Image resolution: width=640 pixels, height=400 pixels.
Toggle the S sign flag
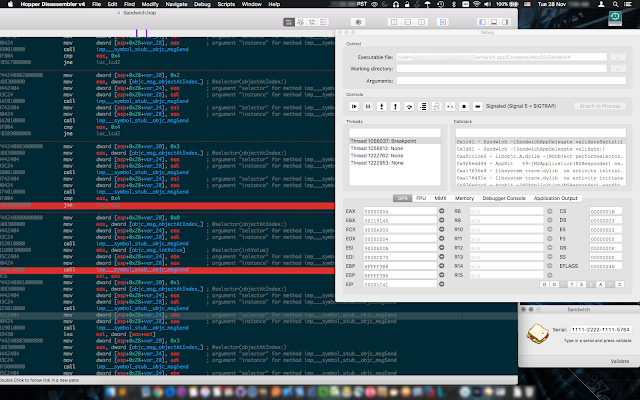[x=581, y=284]
